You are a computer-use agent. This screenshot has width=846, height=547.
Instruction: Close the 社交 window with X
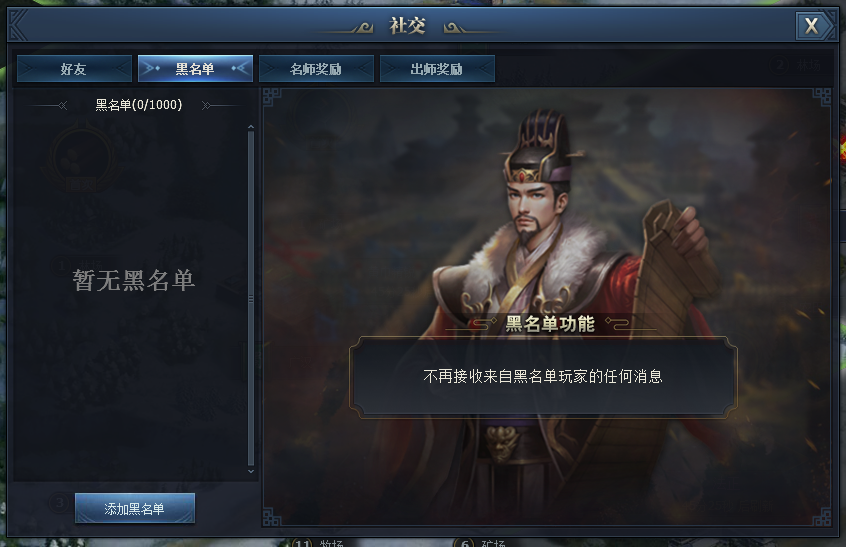coord(811,25)
